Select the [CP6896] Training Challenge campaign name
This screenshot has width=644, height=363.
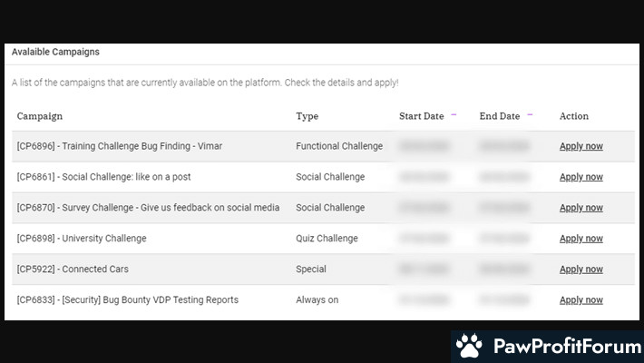(x=119, y=146)
